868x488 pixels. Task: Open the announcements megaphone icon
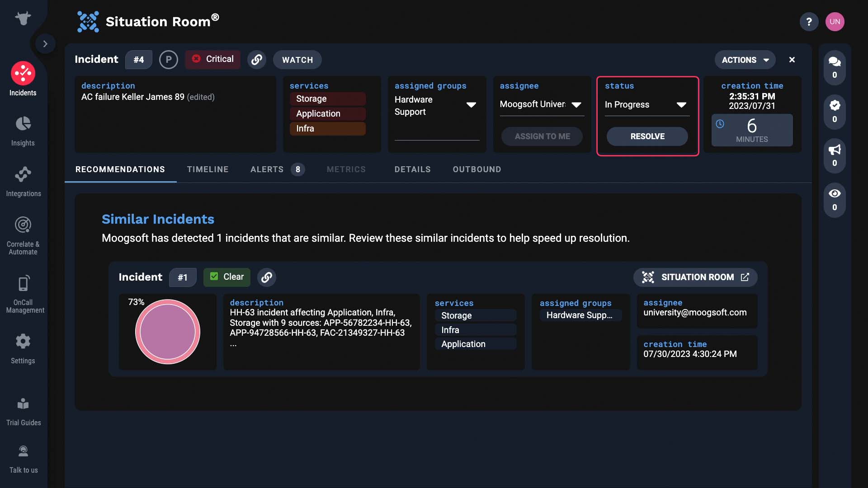[x=835, y=155]
